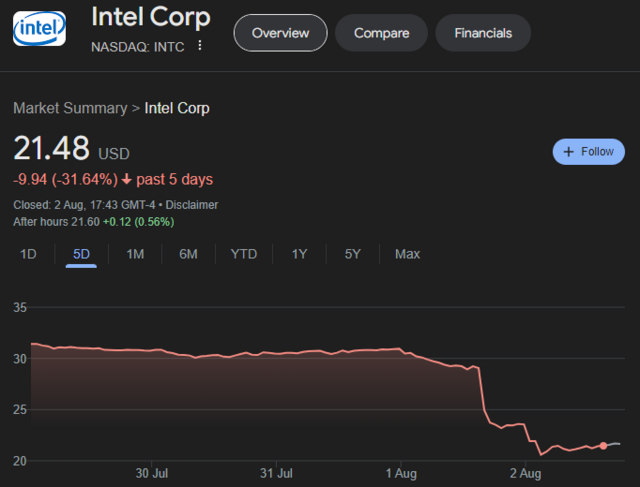This screenshot has height=487, width=640.
Task: Show the 1M chart range
Action: coord(135,254)
